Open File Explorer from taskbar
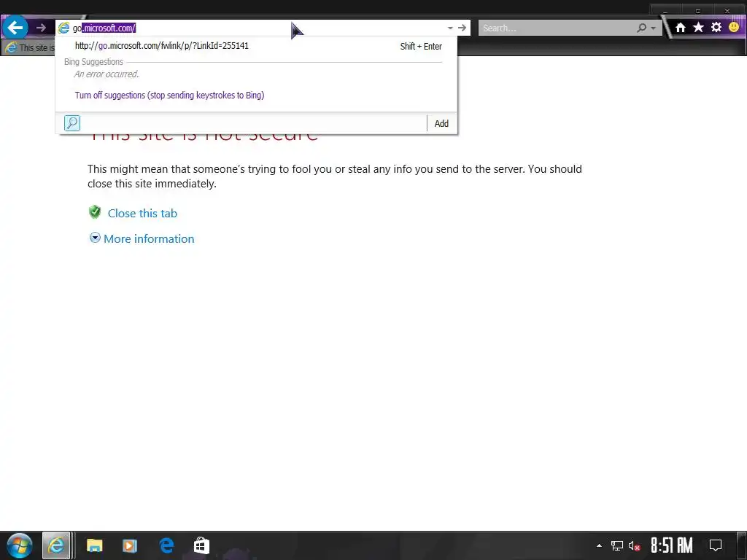Screen dimensions: 747x560 (x=94, y=545)
